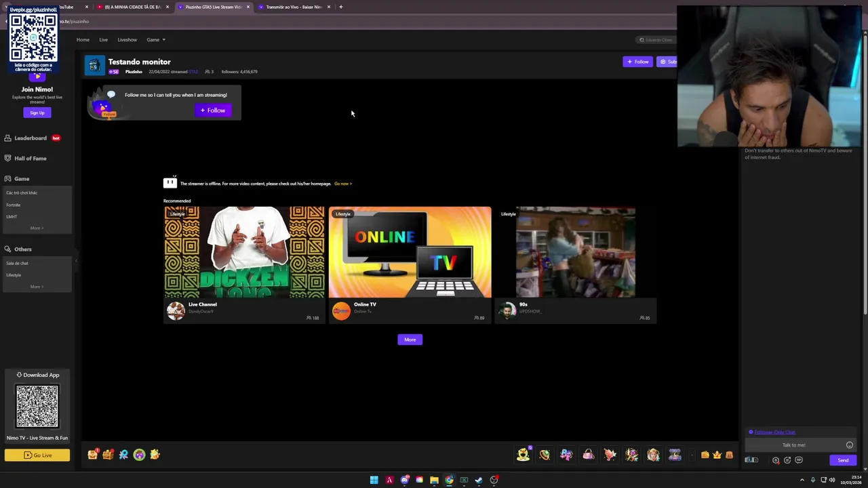Open the Windows Start menu
Viewport: 868px width, 488px height.
click(374, 480)
